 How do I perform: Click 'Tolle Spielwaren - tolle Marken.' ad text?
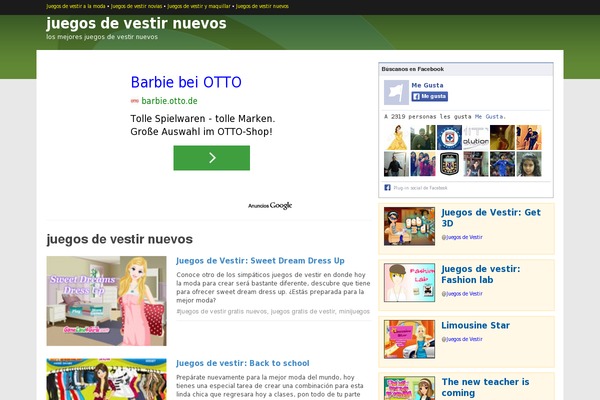[x=203, y=119]
